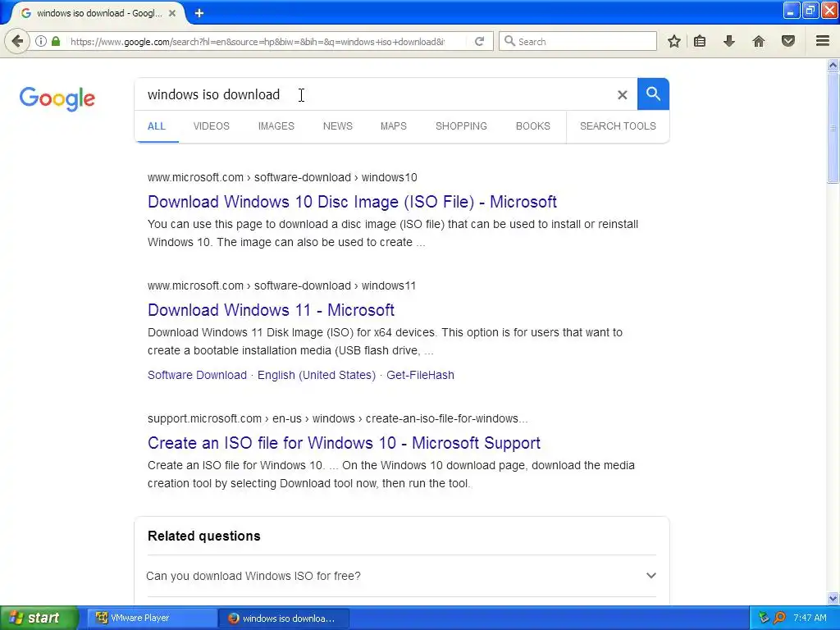
Task: Follow the 'Software Download' sitelink
Action: 197,375
